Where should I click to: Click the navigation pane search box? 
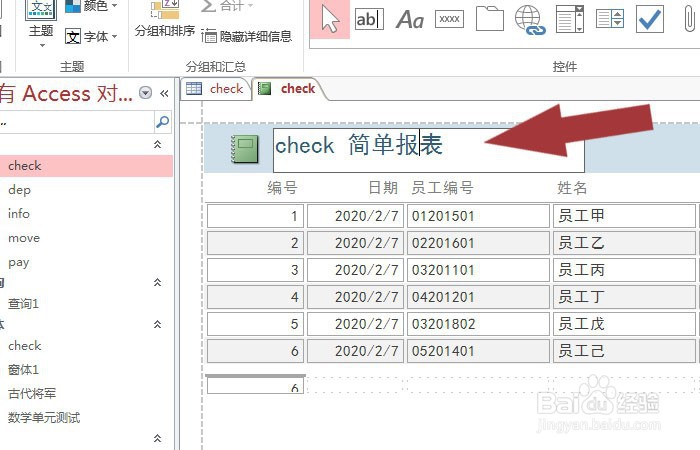click(x=77, y=121)
